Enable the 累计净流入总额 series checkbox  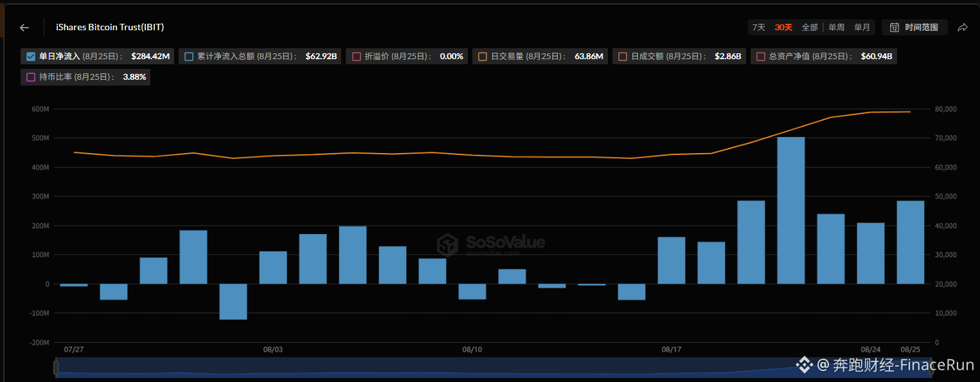[x=189, y=57]
